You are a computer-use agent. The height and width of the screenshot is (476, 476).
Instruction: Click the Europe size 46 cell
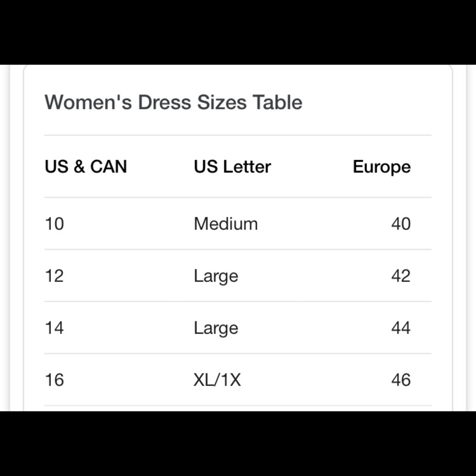point(400,380)
